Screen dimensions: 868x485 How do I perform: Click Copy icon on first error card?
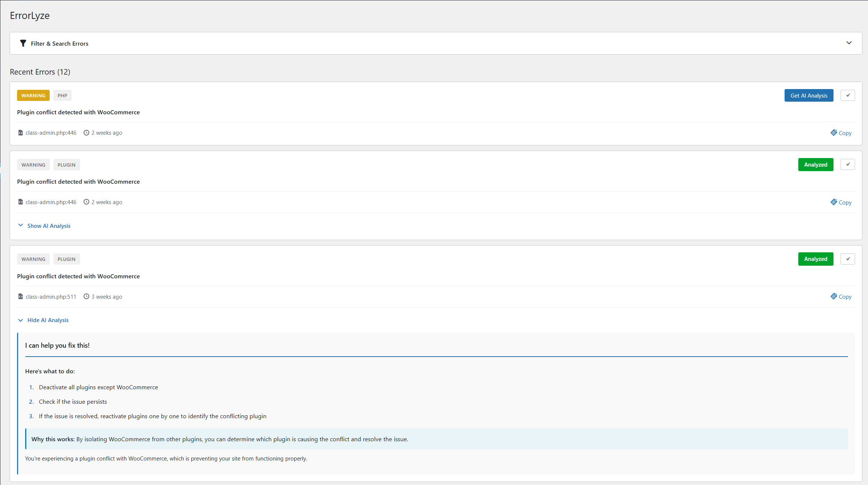(x=834, y=133)
